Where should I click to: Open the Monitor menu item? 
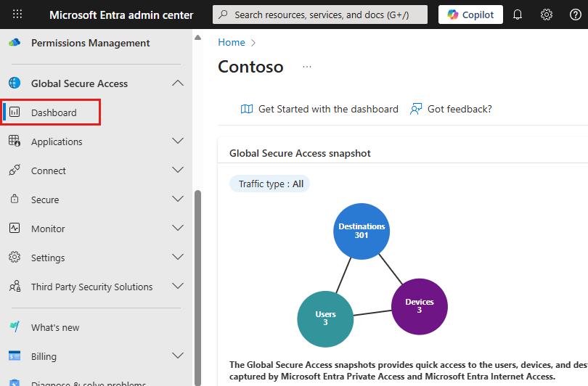48,229
